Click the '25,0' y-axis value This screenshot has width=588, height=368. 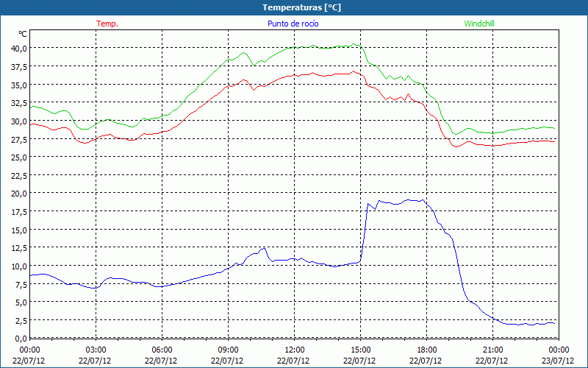(x=19, y=157)
